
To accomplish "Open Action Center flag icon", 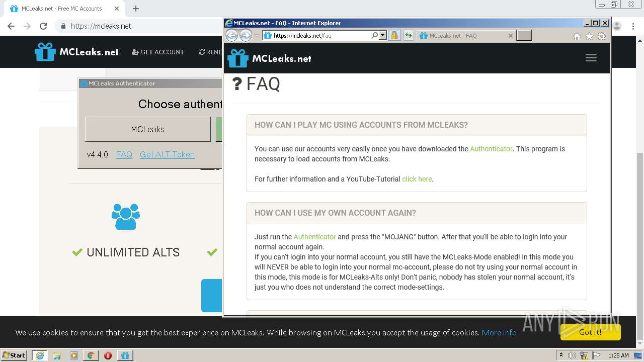I will coord(596,355).
